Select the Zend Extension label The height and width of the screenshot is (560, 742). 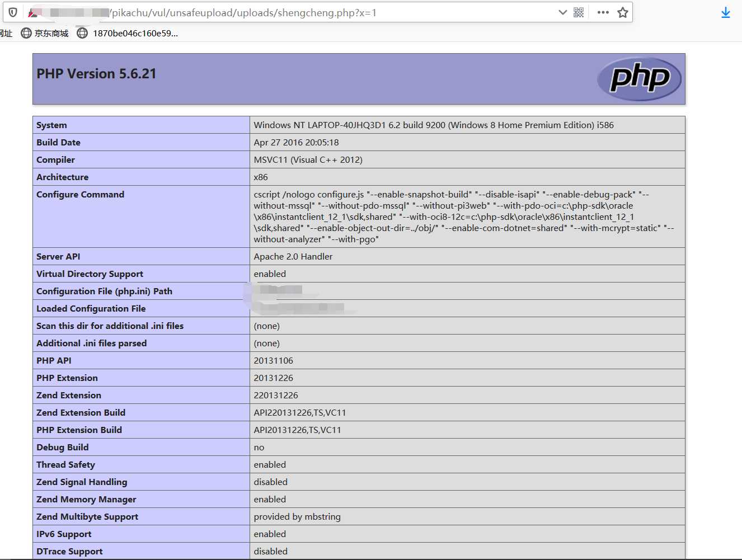click(69, 395)
